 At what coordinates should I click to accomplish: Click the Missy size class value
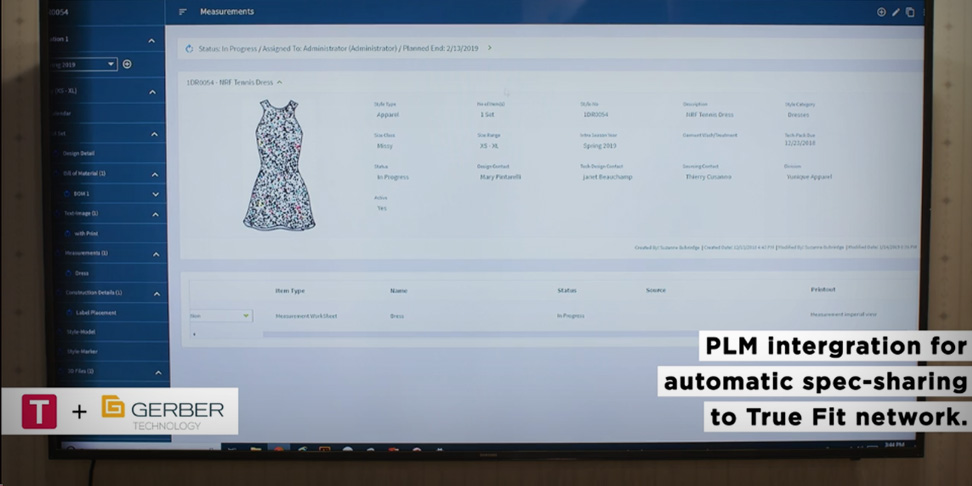pos(384,146)
